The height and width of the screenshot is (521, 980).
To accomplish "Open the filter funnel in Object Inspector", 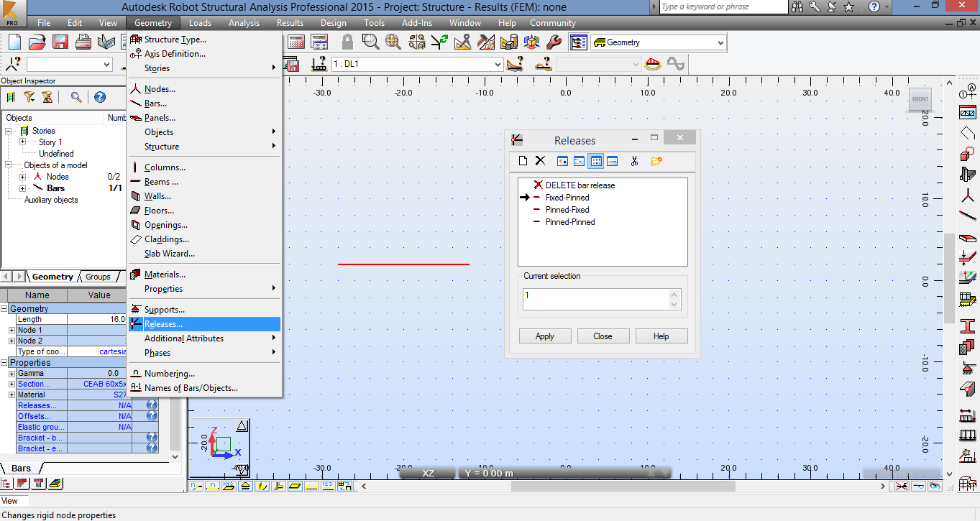I will coord(29,97).
